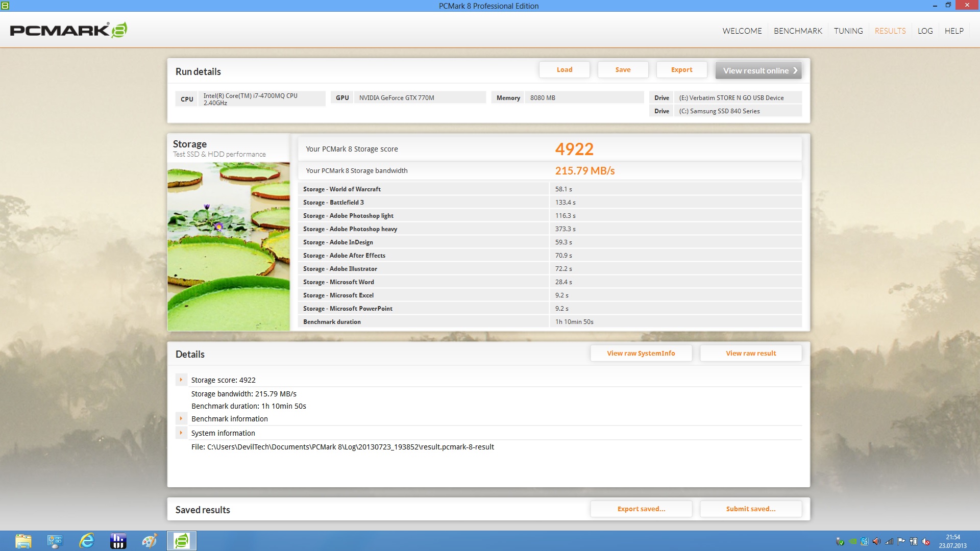
Task: Click the Safely Remove Hardware tray icon
Action: [840, 541]
